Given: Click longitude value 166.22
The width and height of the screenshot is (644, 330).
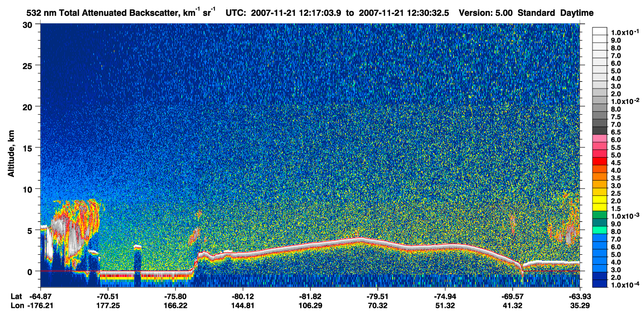Looking at the screenshot, I should (x=175, y=306).
